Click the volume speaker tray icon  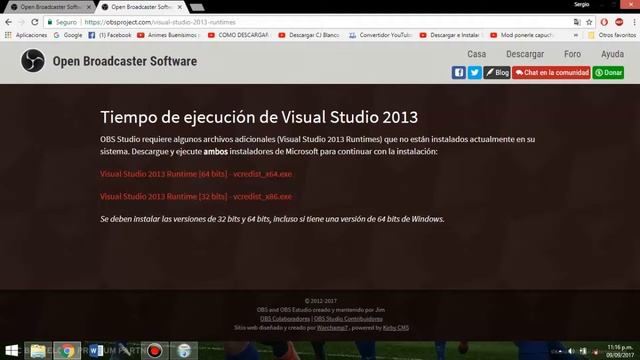(571, 351)
